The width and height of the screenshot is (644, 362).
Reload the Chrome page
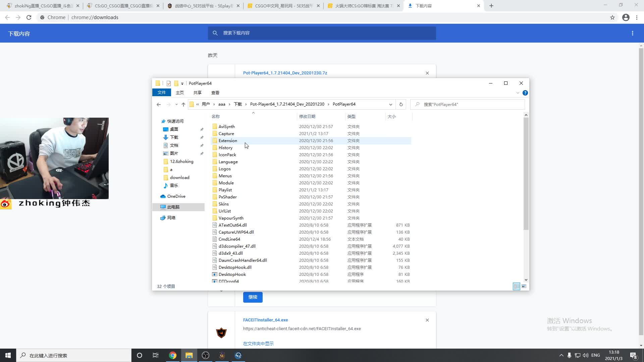(29, 17)
